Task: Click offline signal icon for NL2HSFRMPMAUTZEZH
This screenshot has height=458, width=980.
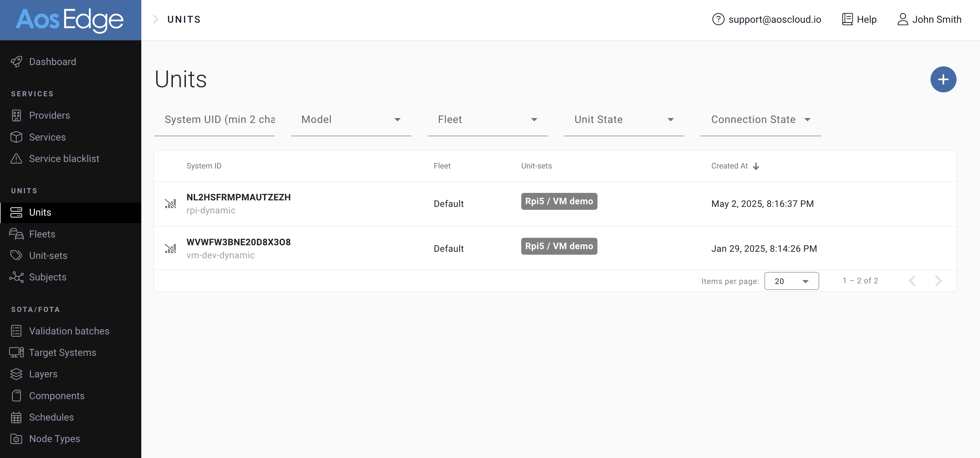Action: (170, 204)
